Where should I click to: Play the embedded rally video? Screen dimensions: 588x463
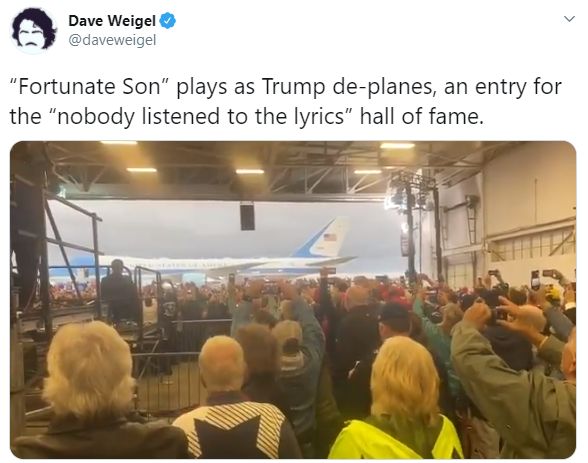pos(293,300)
